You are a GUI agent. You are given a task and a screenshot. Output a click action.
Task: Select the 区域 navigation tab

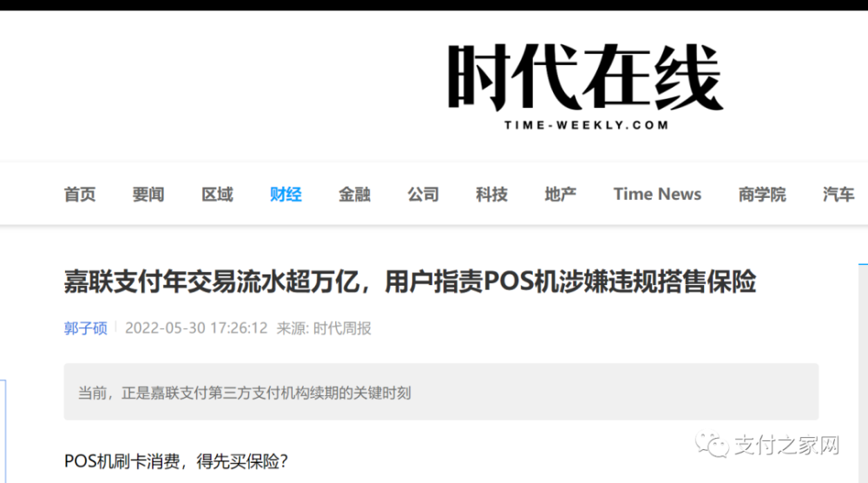(217, 195)
